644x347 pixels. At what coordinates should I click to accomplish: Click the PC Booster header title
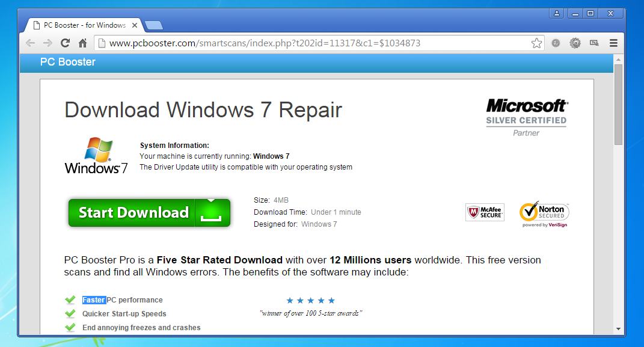click(x=68, y=62)
